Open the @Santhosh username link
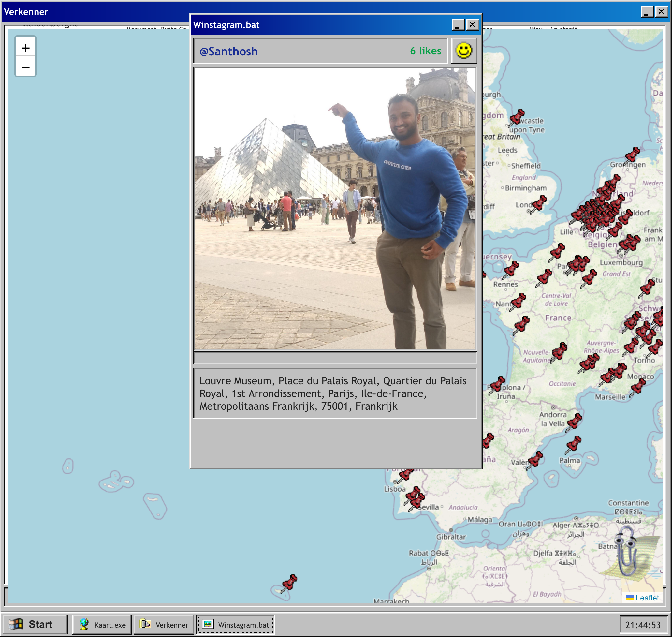The width and height of the screenshot is (672, 637). pyautogui.click(x=228, y=51)
